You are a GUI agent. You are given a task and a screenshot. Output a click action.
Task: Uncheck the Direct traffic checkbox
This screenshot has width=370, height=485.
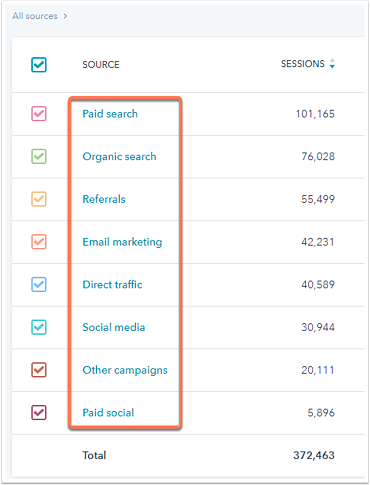coord(39,284)
